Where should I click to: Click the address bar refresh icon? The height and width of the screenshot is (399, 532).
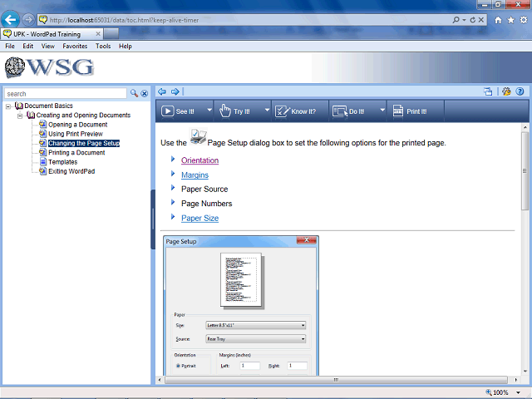(x=473, y=20)
